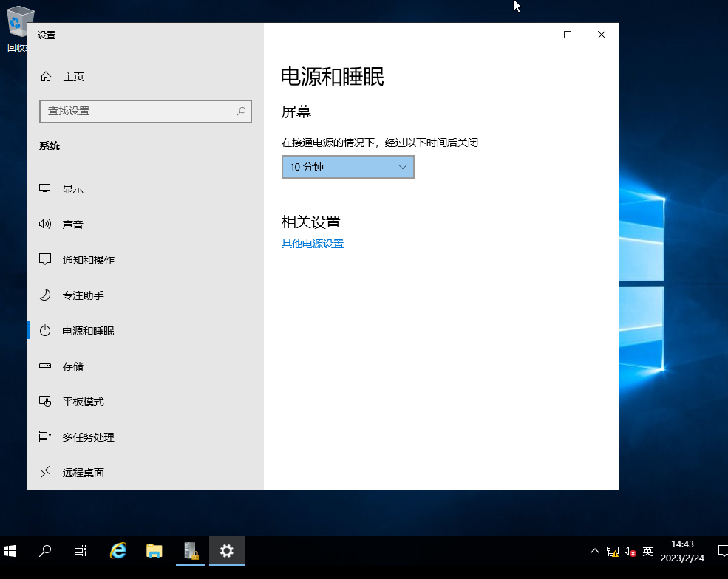This screenshot has width=728, height=579.
Task: Select 声音 in the sidebar
Action: tap(73, 225)
